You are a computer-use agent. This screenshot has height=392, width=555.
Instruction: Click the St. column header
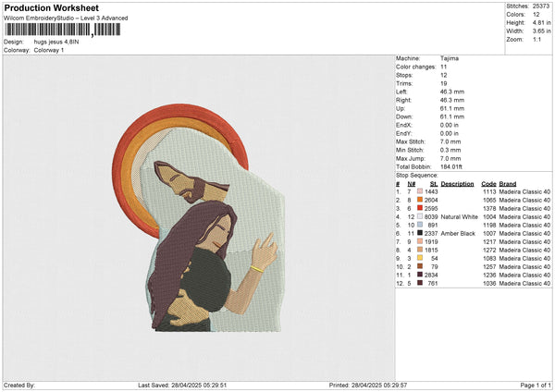coord(432,183)
